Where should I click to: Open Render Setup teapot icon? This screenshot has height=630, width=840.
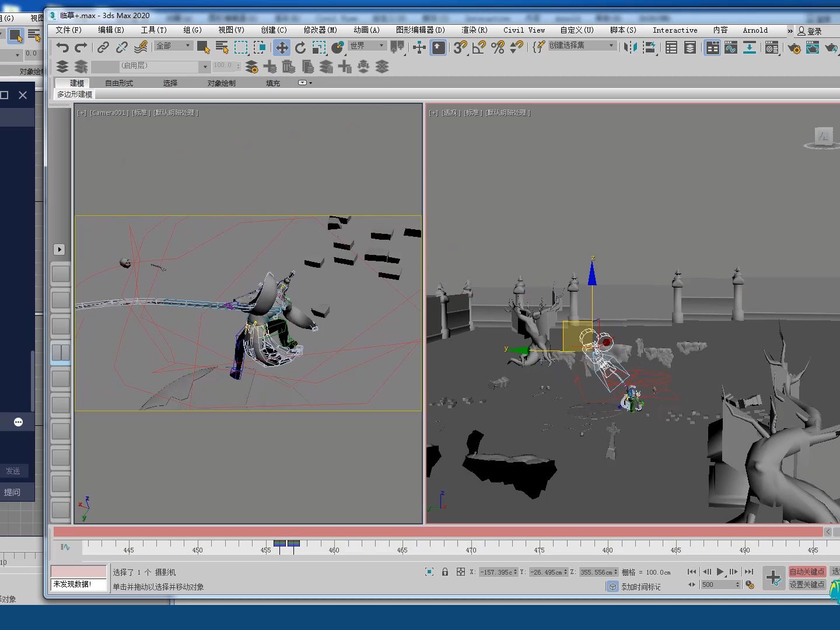point(794,47)
